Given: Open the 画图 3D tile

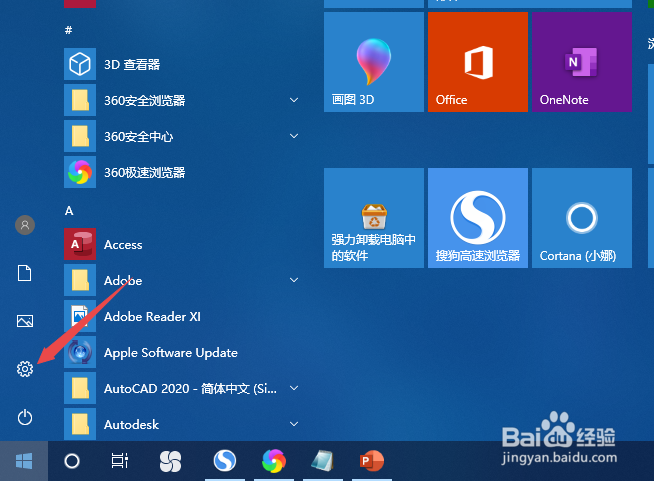Looking at the screenshot, I should click(374, 62).
